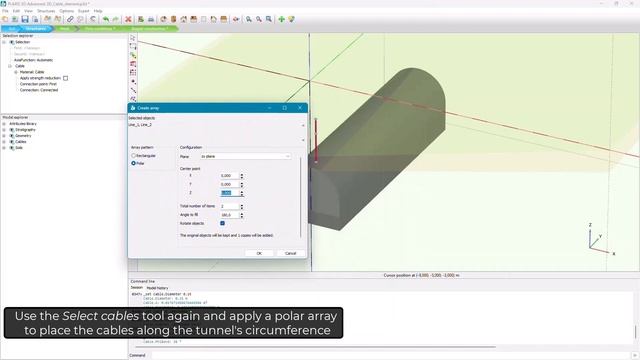
Task: Click the Create line tool in side toolbar
Action: tap(133, 90)
